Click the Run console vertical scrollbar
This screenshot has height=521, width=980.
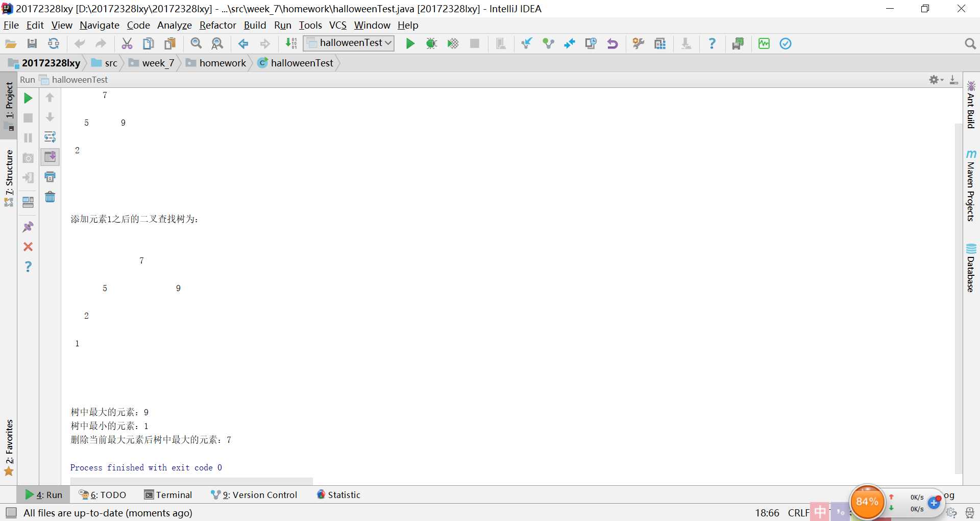(959, 298)
